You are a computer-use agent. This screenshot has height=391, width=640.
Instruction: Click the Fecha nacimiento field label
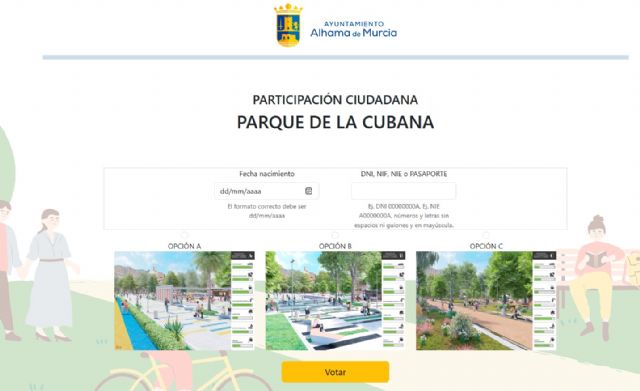[x=267, y=174]
